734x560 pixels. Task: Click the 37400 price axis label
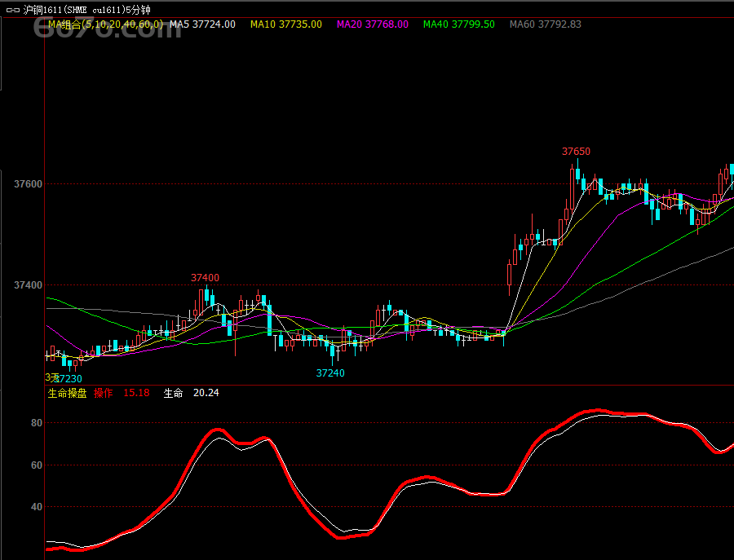28,285
